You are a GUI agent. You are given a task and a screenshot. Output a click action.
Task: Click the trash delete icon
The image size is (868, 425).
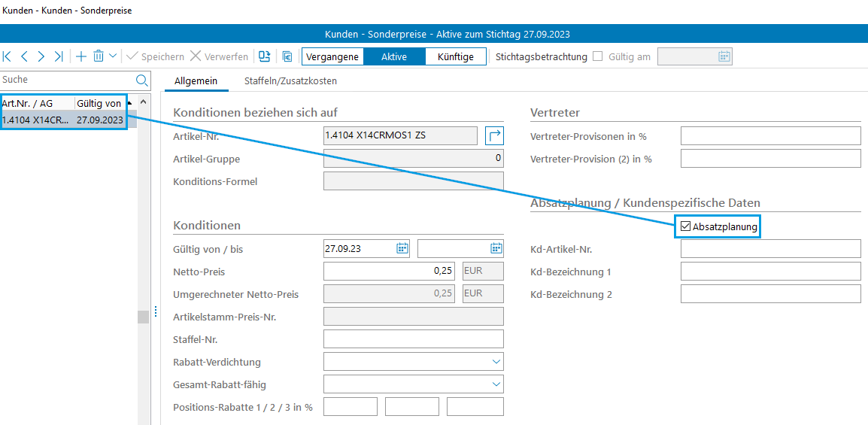point(99,56)
